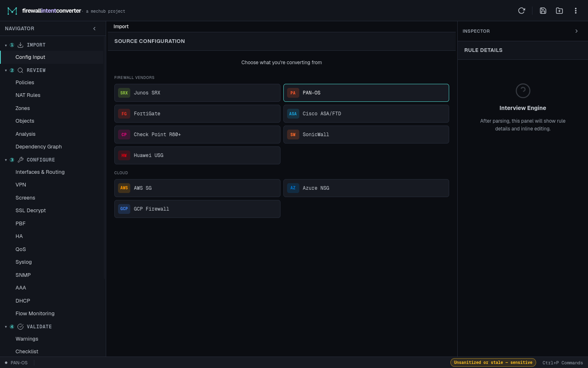This screenshot has width=588, height=368.
Task: Click the GCP cloud badge icon
Action: tap(124, 209)
